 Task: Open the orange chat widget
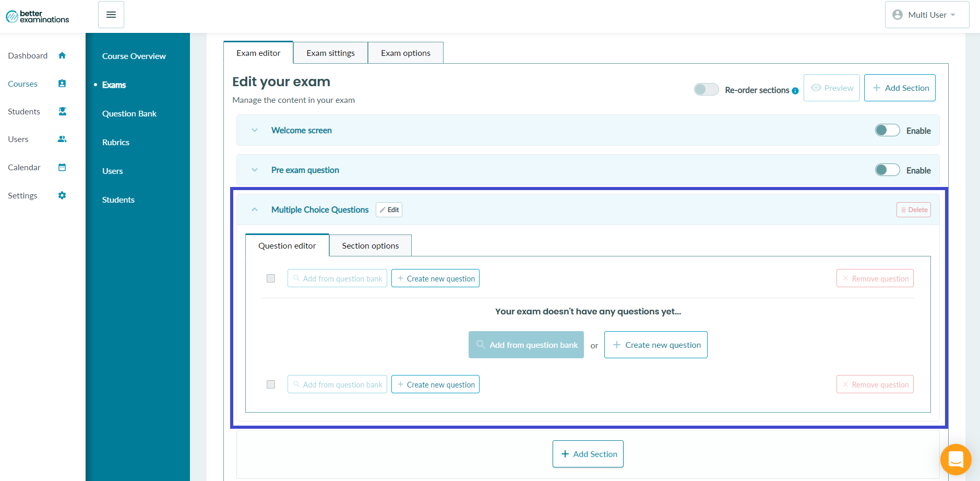pyautogui.click(x=955, y=460)
